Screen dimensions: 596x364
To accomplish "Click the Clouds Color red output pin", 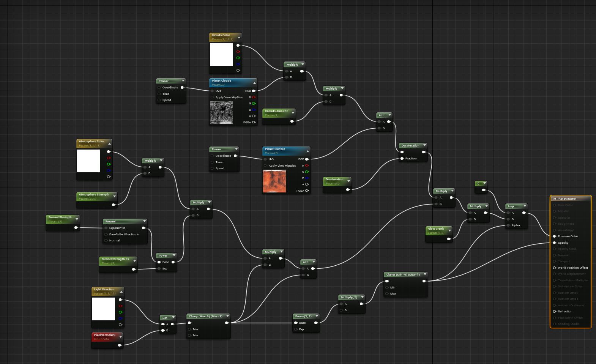I will [238, 52].
